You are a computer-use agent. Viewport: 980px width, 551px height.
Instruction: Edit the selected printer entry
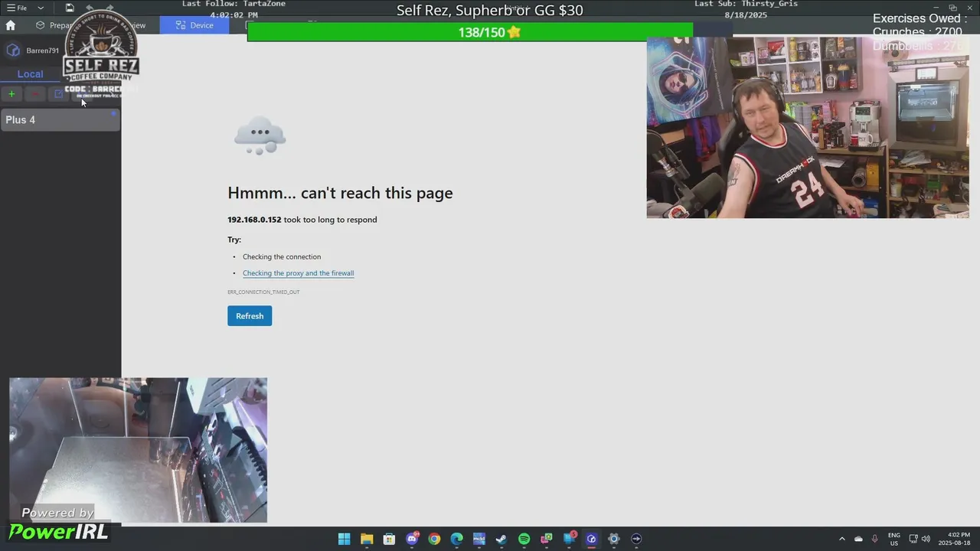(x=58, y=94)
